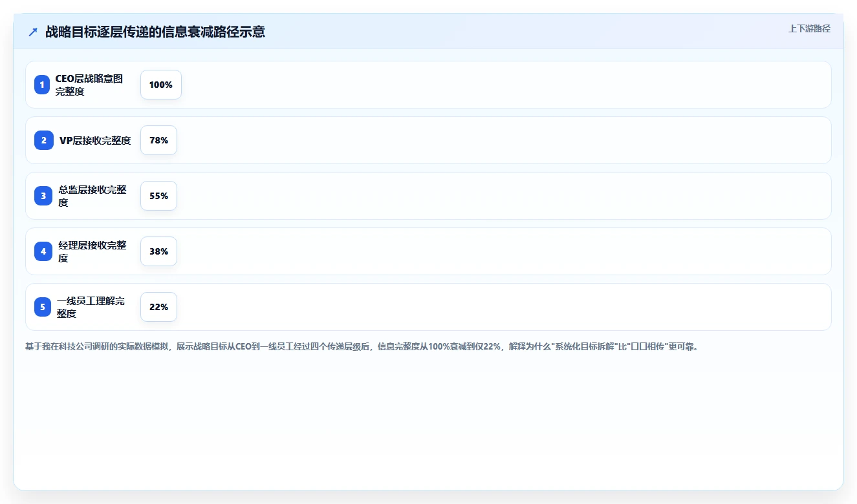
Task: Click the 一线员工理解完整度 label
Action: click(91, 307)
